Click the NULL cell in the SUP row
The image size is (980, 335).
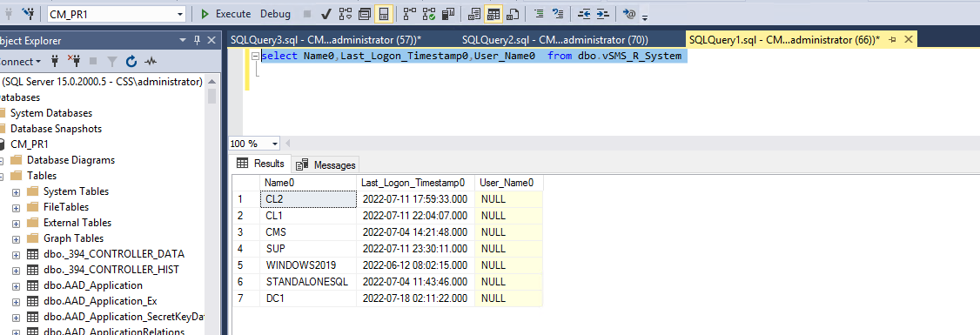pyautogui.click(x=509, y=249)
